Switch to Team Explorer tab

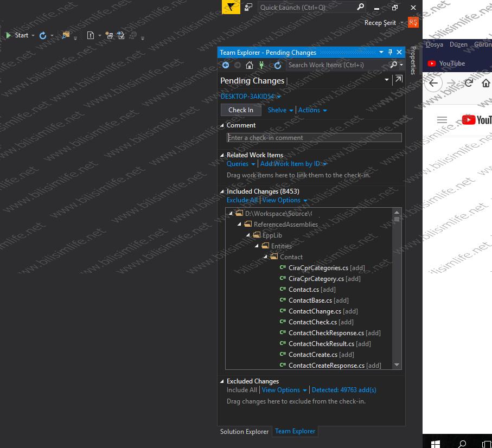point(295,431)
